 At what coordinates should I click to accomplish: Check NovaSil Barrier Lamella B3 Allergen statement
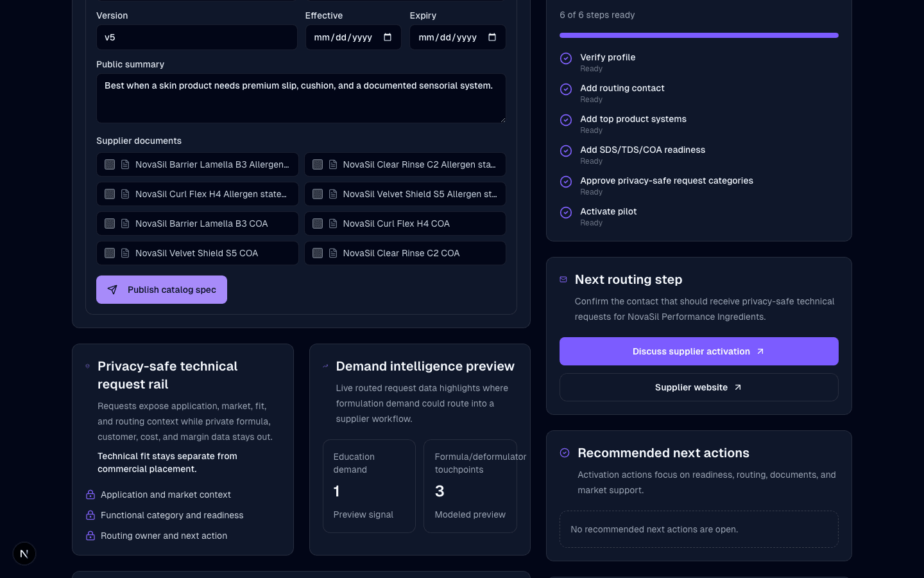coord(110,164)
